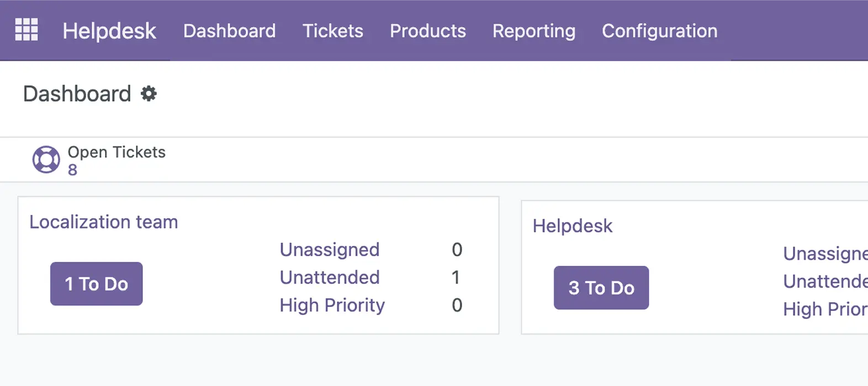Expand the Reporting menu
Screen dimensions: 868x386
pyautogui.click(x=533, y=31)
